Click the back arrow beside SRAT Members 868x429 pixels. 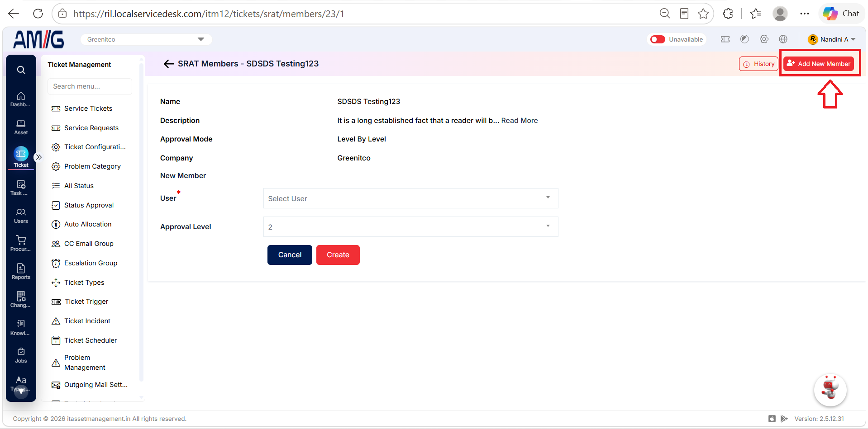tap(168, 64)
